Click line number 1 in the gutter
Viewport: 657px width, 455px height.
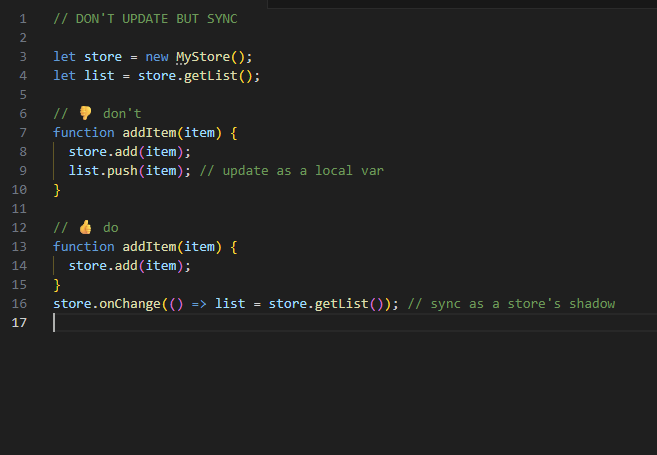click(x=23, y=19)
